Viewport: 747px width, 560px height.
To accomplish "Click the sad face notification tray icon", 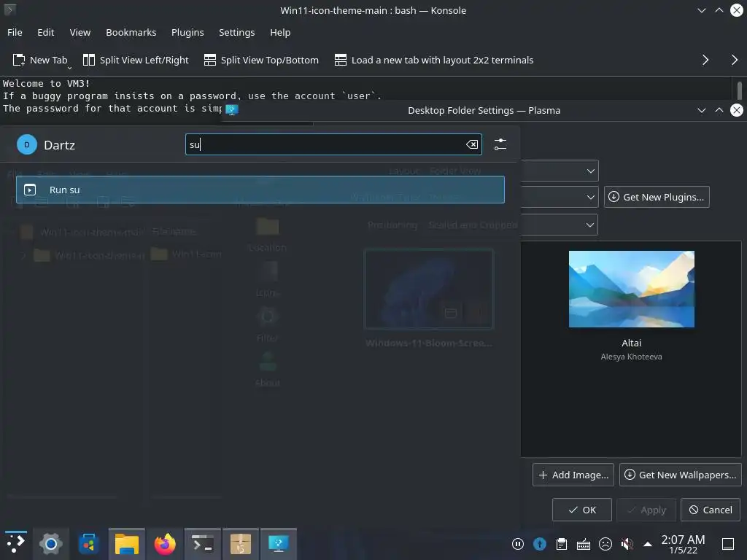I will pyautogui.click(x=605, y=544).
